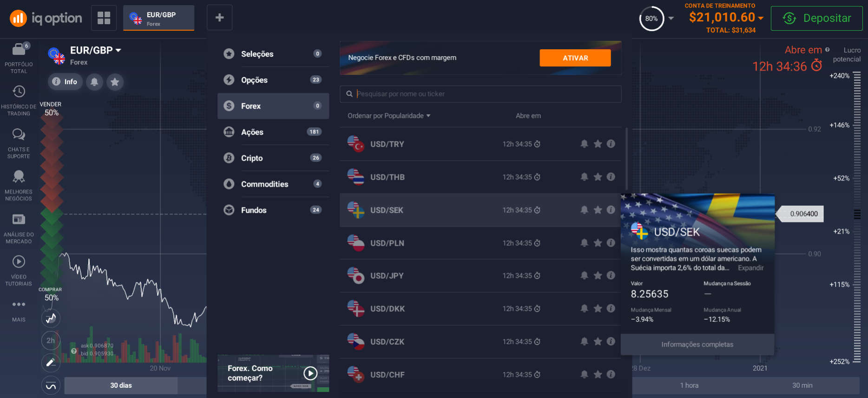Select the Cripto category
Viewport: 868px width, 398px height.
[273, 158]
